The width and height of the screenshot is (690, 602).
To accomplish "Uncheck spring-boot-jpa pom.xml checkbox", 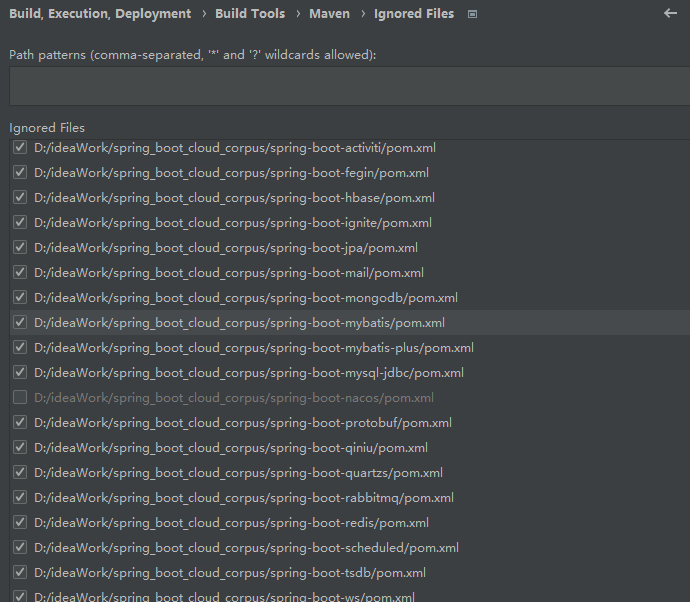I will (x=20, y=247).
